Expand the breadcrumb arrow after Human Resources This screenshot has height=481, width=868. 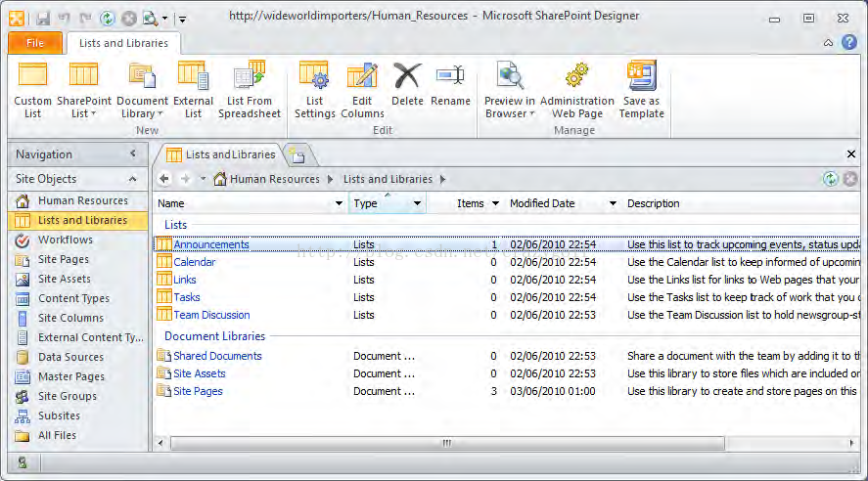click(330, 179)
